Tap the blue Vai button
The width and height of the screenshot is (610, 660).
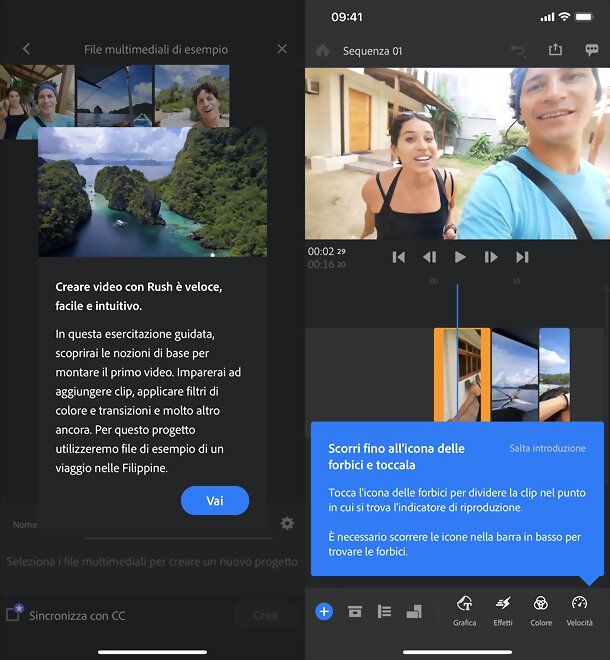point(215,500)
